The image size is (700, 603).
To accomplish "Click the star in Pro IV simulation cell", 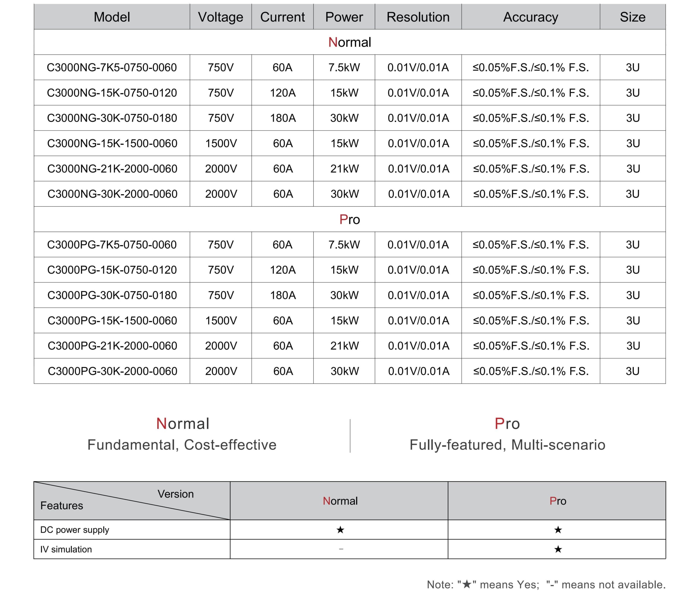I will click(x=558, y=549).
